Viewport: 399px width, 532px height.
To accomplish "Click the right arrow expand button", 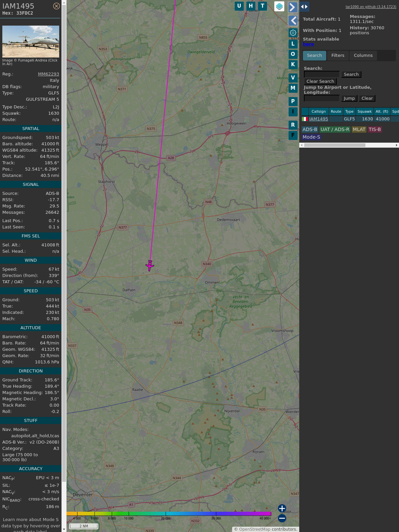I will pos(293,7).
